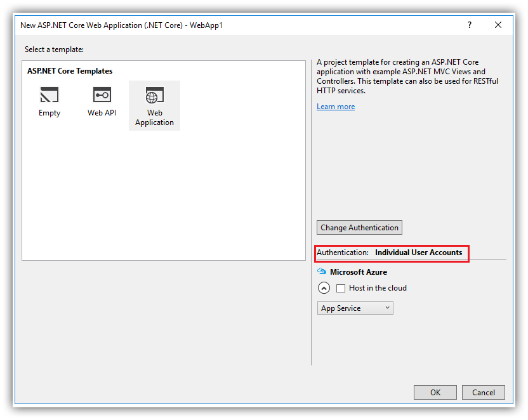The height and width of the screenshot is (420, 528).
Task: Click the Microsoft Azure cloud icon
Action: [322, 272]
